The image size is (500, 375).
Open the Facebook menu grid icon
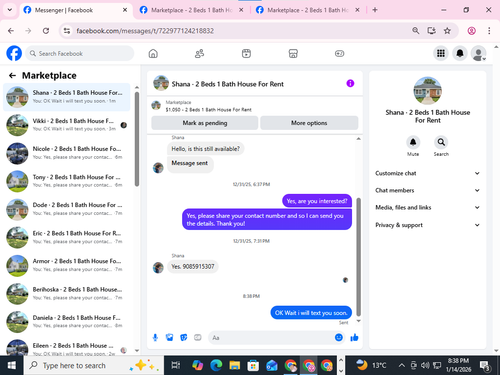(441, 53)
